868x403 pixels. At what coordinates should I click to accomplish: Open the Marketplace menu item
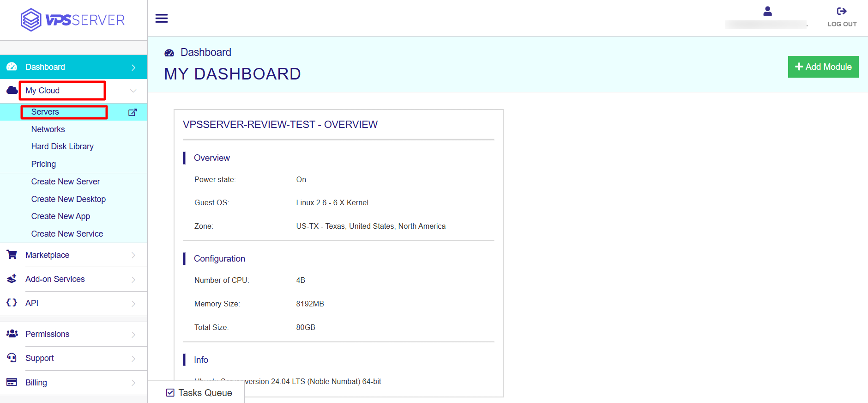(74, 255)
